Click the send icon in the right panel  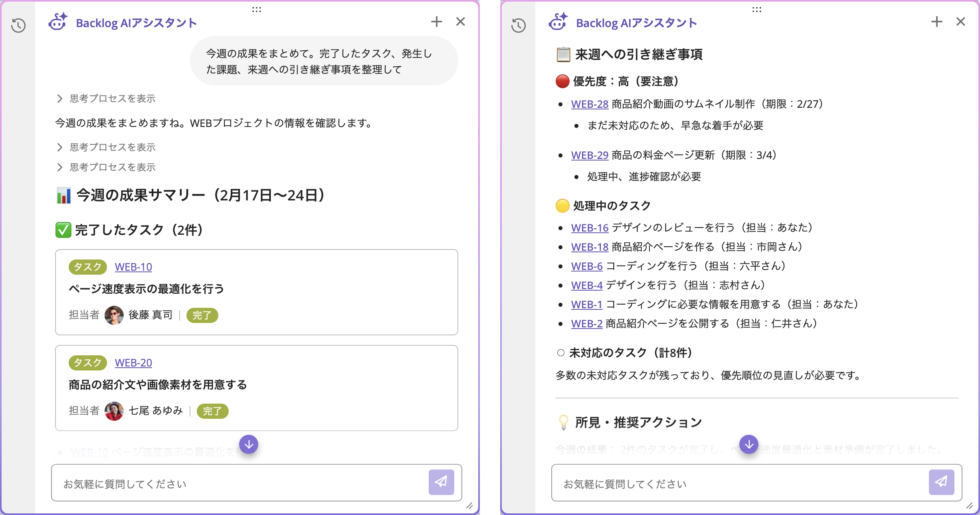click(942, 482)
